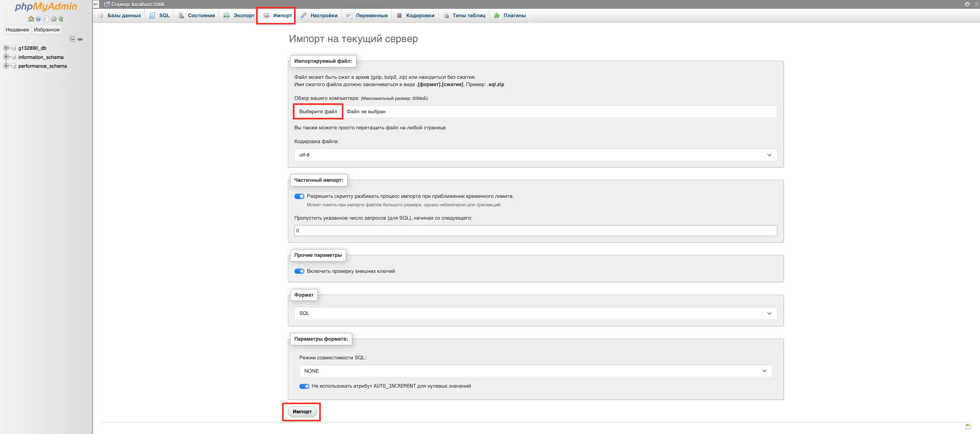Click the chain link icon above the database tree

tap(80, 39)
